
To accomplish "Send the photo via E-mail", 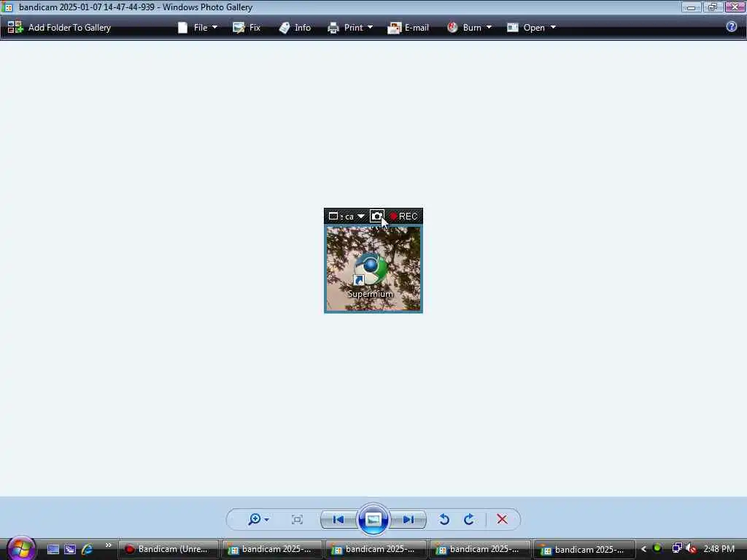I will tap(409, 28).
